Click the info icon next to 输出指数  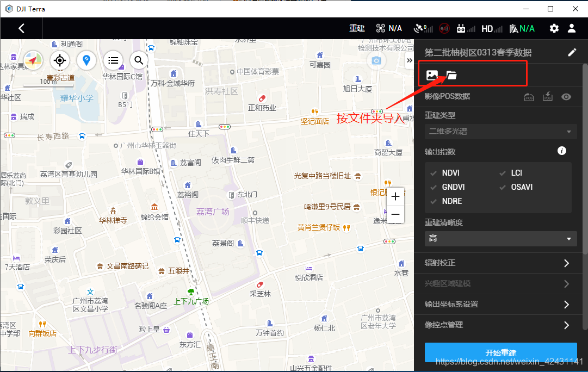coord(561,151)
